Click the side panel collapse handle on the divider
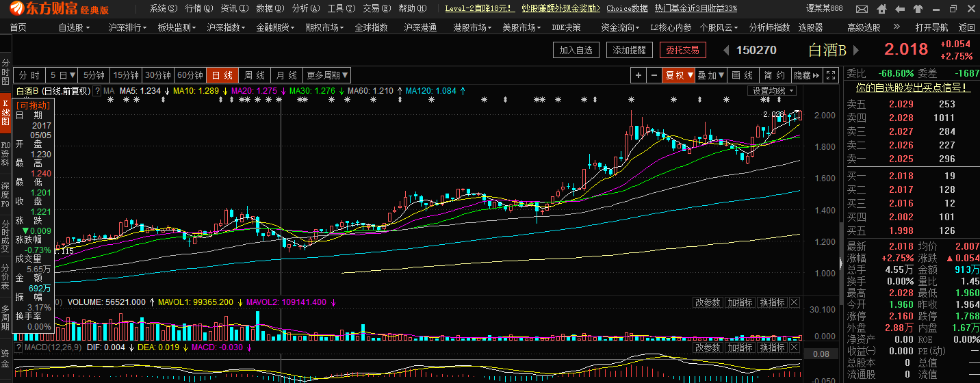The image size is (980, 383). (841, 263)
